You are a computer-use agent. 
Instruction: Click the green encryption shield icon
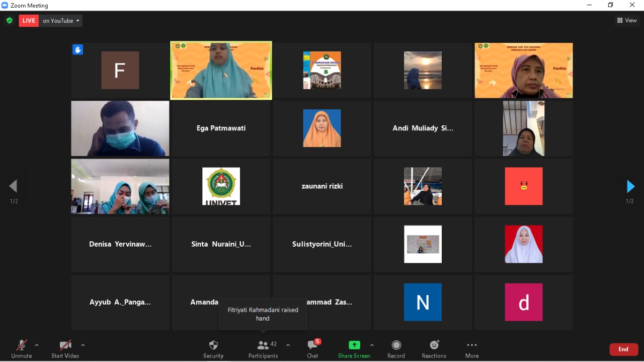9,21
